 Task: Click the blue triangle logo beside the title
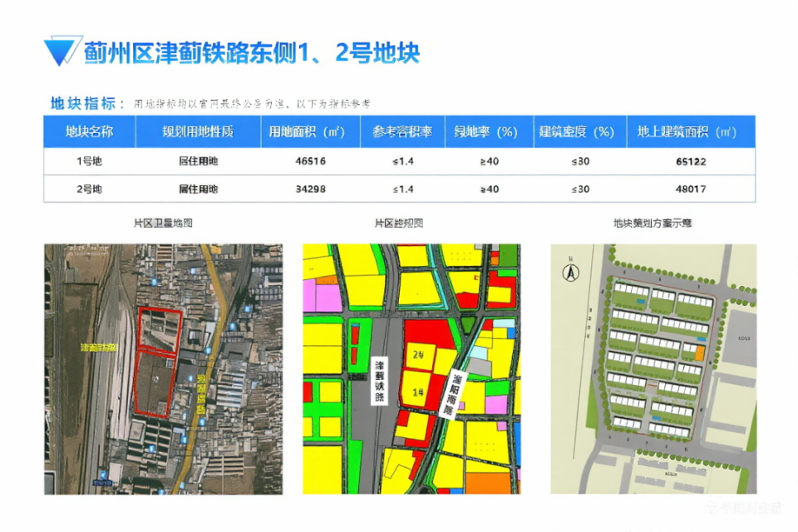pos(63,51)
